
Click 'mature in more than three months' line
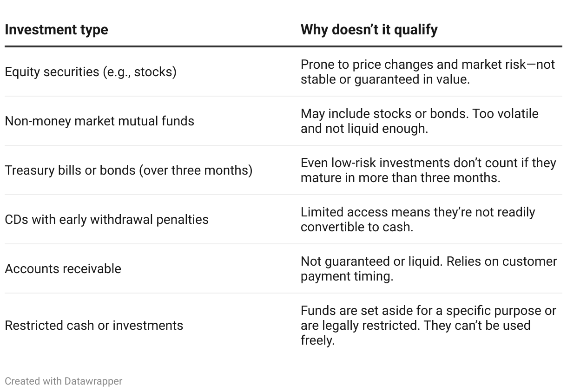[400, 178]
